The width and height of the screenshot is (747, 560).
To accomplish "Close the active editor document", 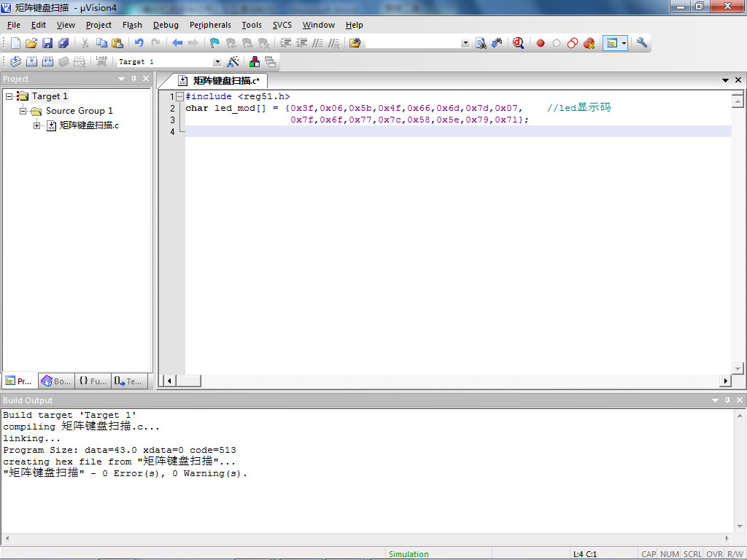I will click(x=738, y=80).
